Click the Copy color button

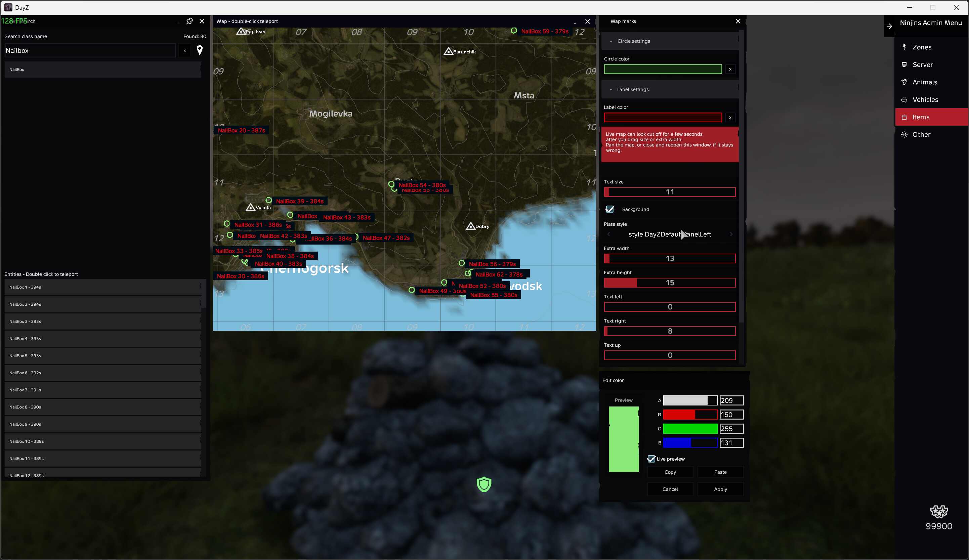[x=670, y=472]
